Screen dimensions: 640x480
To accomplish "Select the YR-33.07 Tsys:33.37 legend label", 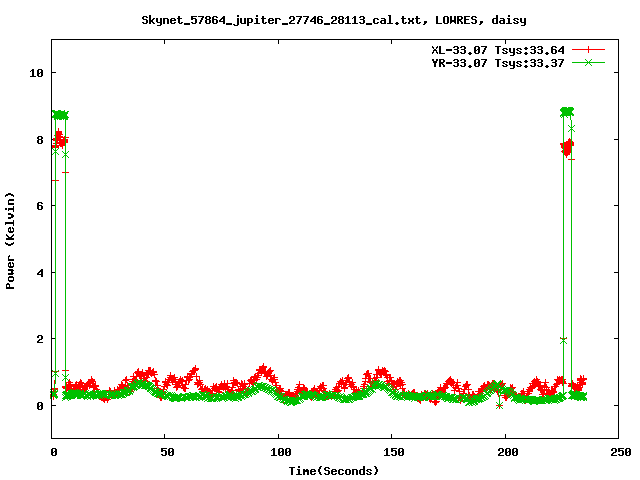I will [498, 63].
